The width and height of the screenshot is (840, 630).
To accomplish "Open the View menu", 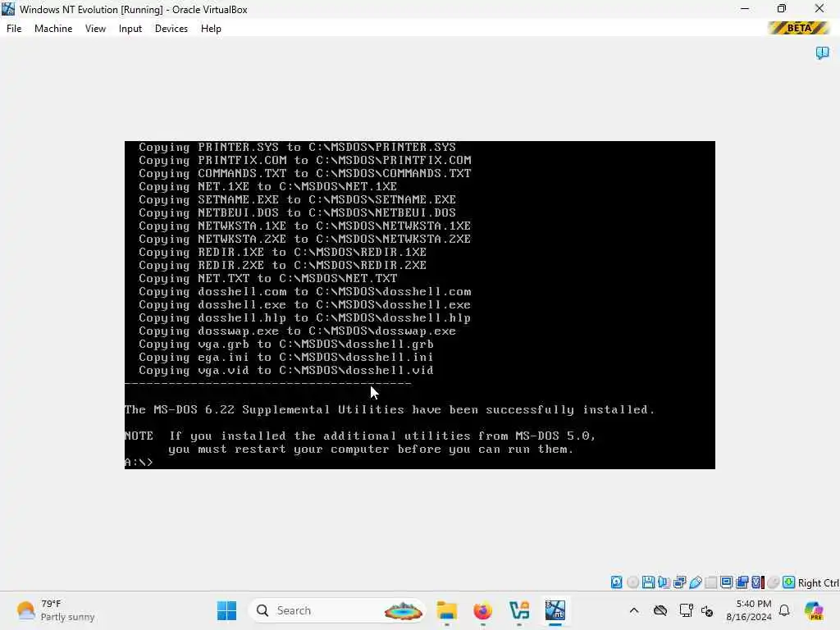I will (x=95, y=29).
